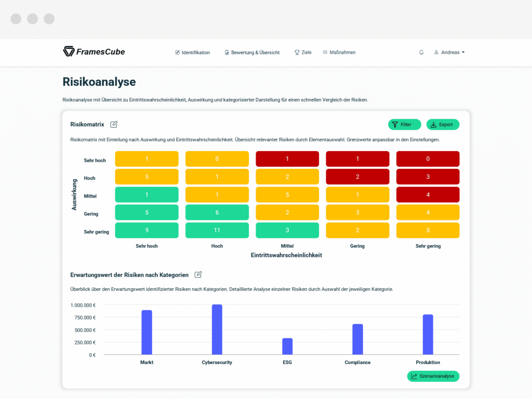This screenshot has width=532, height=399.
Task: Select cell Hoch impact, Mittel probability
Action: click(287, 177)
